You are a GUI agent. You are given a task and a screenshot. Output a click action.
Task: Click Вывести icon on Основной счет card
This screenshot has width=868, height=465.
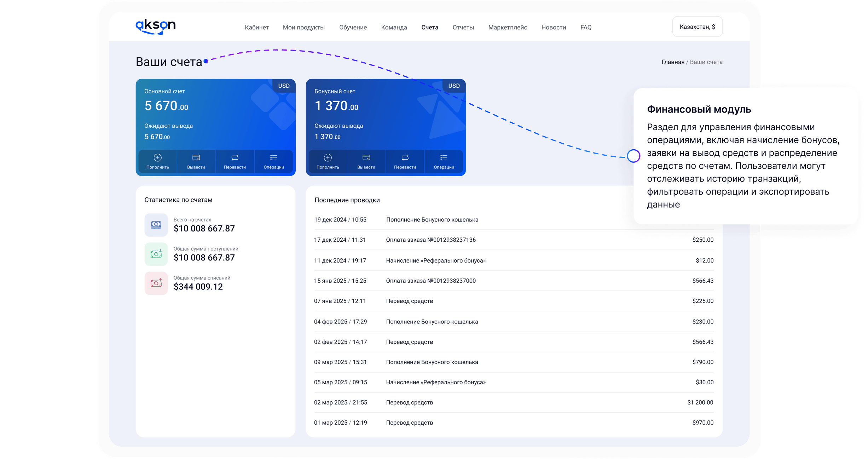click(x=196, y=158)
